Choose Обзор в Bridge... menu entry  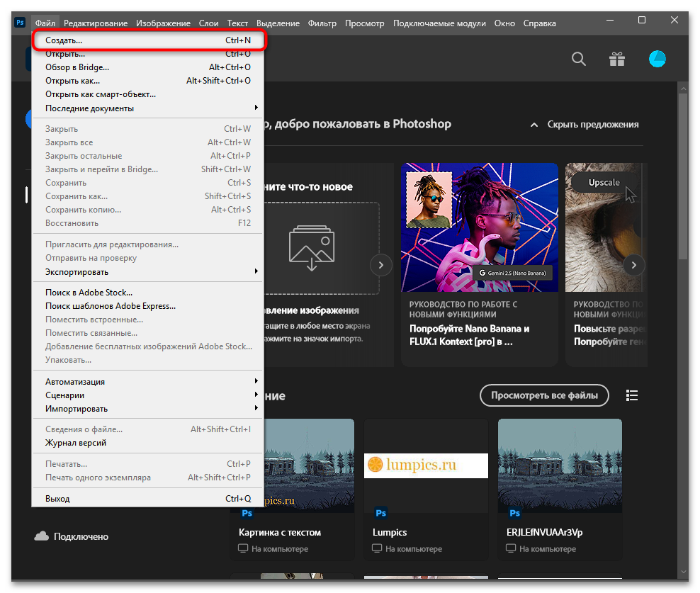point(148,67)
